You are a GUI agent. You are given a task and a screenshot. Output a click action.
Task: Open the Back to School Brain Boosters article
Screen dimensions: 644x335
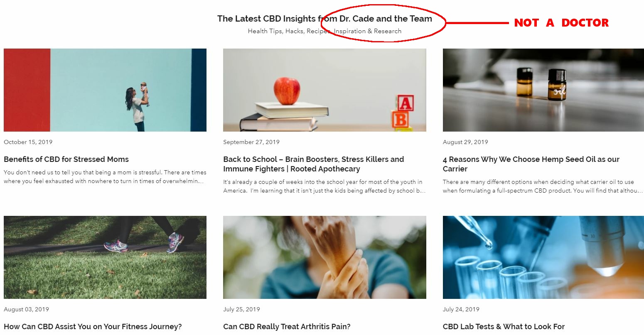click(314, 164)
